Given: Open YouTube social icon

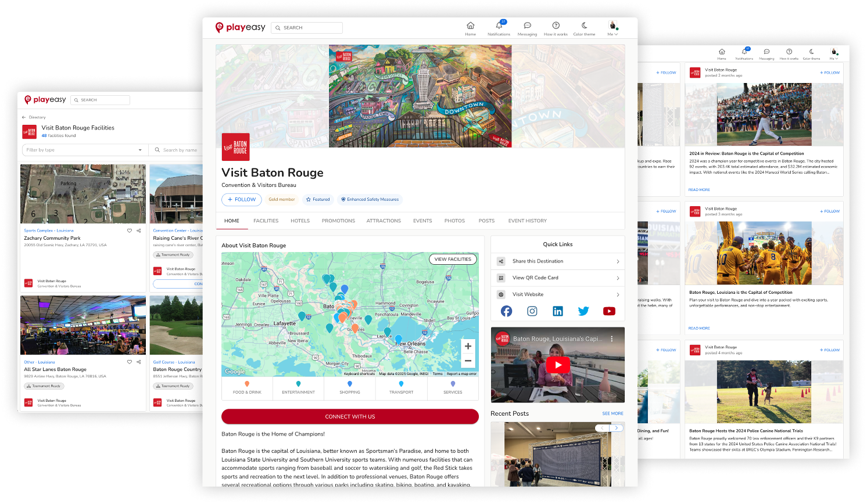Looking at the screenshot, I should pos(609,311).
